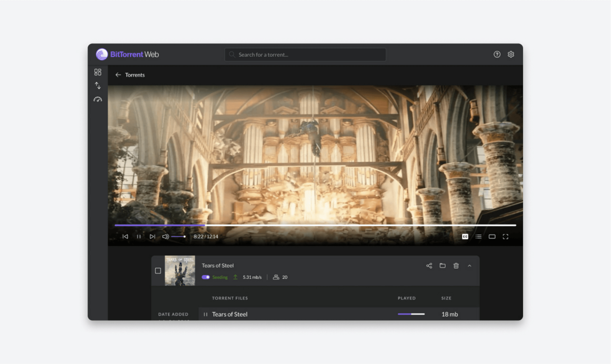Click the BitTorrent Web logo
The width and height of the screenshot is (611, 364).
pos(127,54)
